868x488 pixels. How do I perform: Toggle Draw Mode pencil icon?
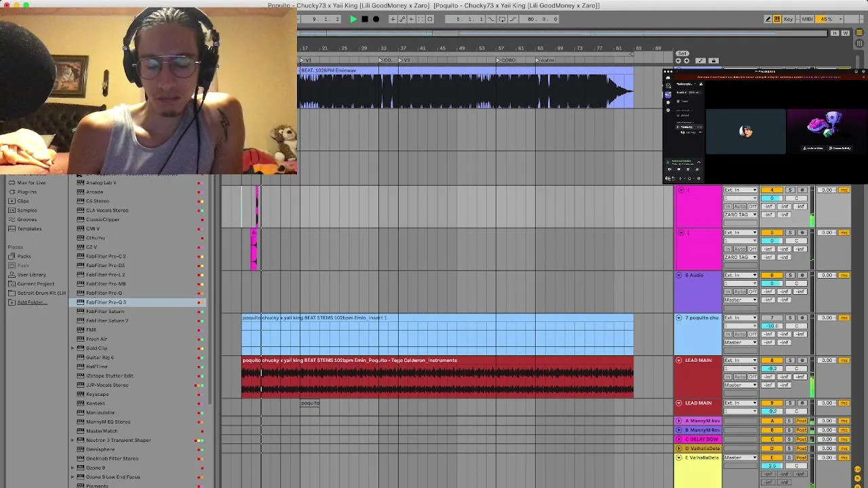(768, 19)
